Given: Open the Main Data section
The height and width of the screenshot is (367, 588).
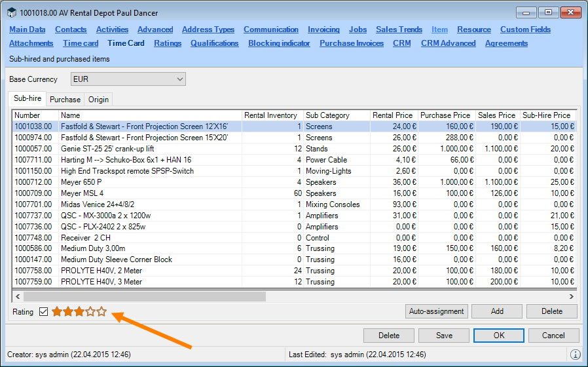Looking at the screenshot, I should pos(28,29).
